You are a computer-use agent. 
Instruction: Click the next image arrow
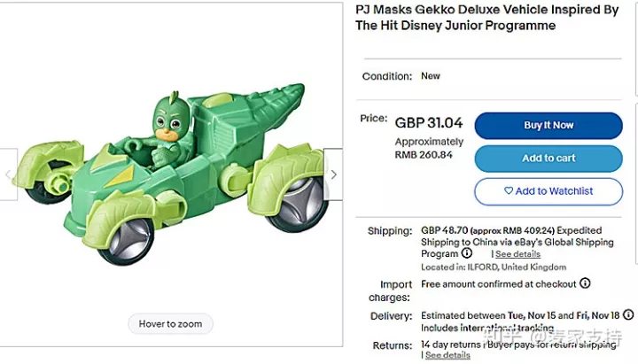(333, 174)
